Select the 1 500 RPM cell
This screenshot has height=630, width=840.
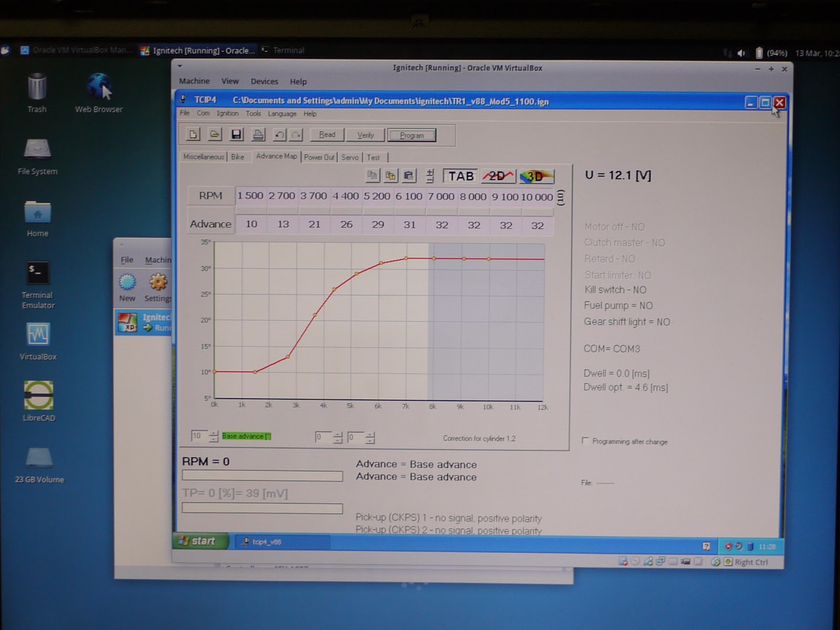point(250,196)
